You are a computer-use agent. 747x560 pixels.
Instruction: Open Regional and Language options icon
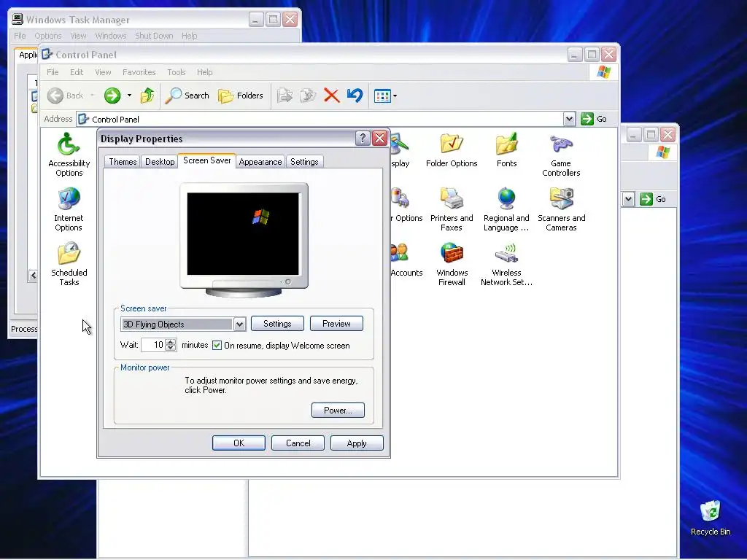506,209
